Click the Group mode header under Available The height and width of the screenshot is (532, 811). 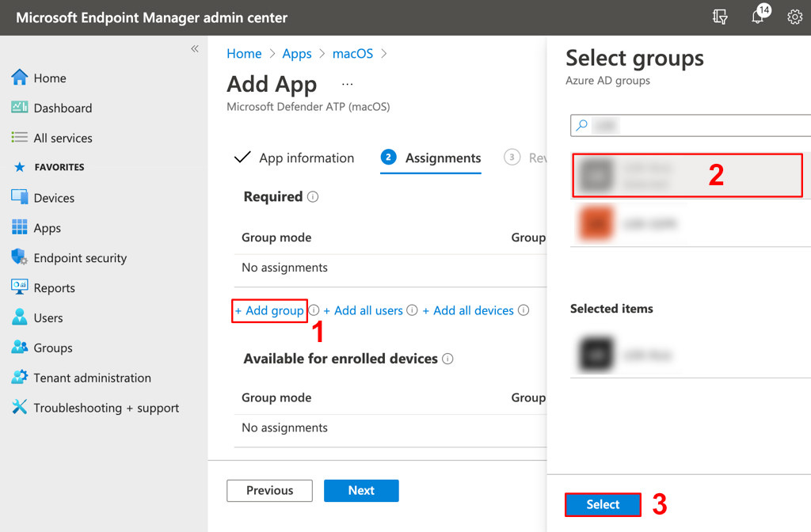pos(276,397)
